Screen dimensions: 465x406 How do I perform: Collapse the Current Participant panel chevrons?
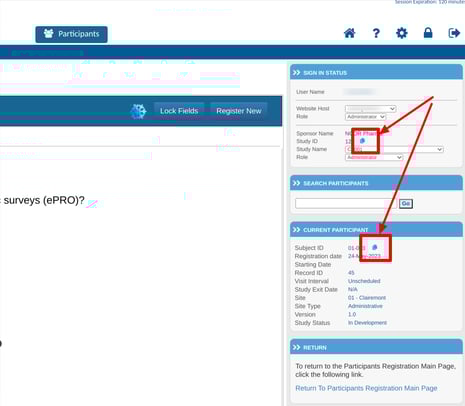(296, 230)
